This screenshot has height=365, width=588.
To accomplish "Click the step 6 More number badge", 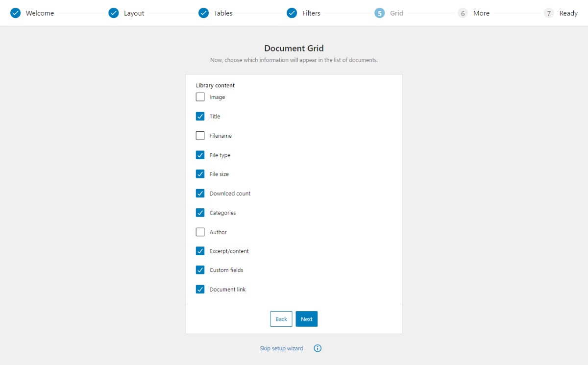I will tap(463, 13).
